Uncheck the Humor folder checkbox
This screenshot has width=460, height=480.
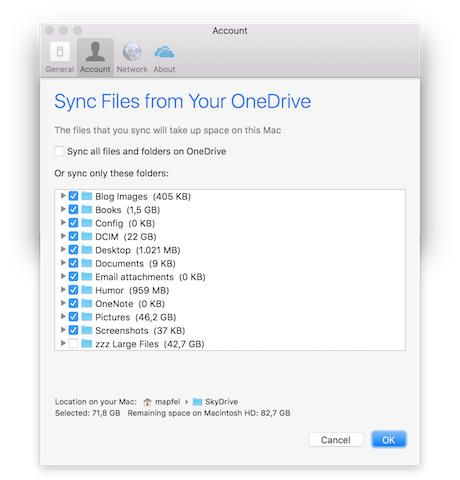(73, 290)
